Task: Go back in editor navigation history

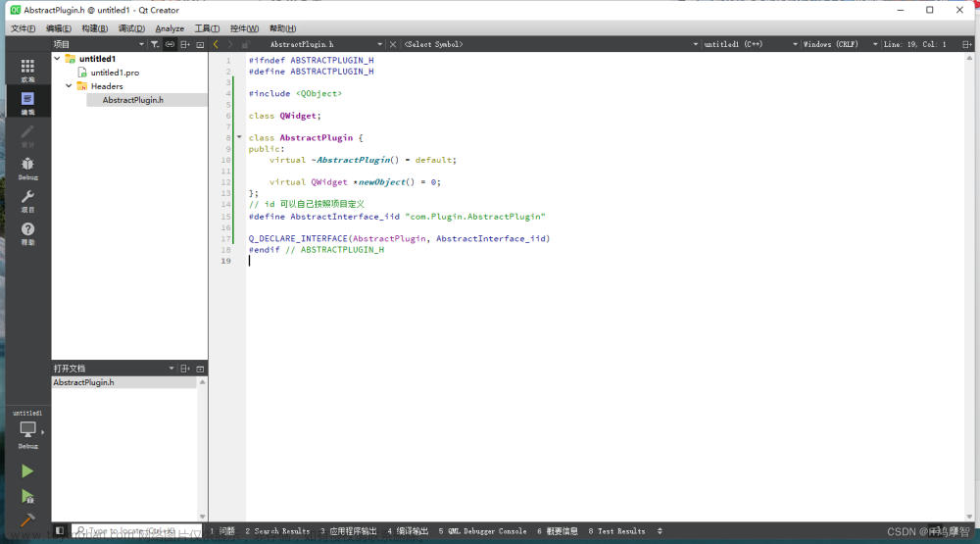Action: [x=217, y=44]
